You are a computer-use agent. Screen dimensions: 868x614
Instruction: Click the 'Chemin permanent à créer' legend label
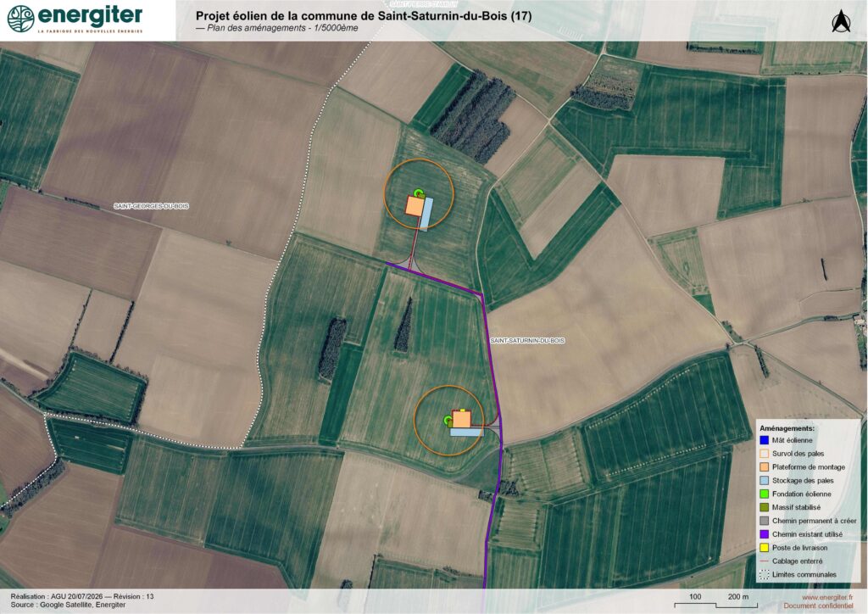tap(814, 521)
